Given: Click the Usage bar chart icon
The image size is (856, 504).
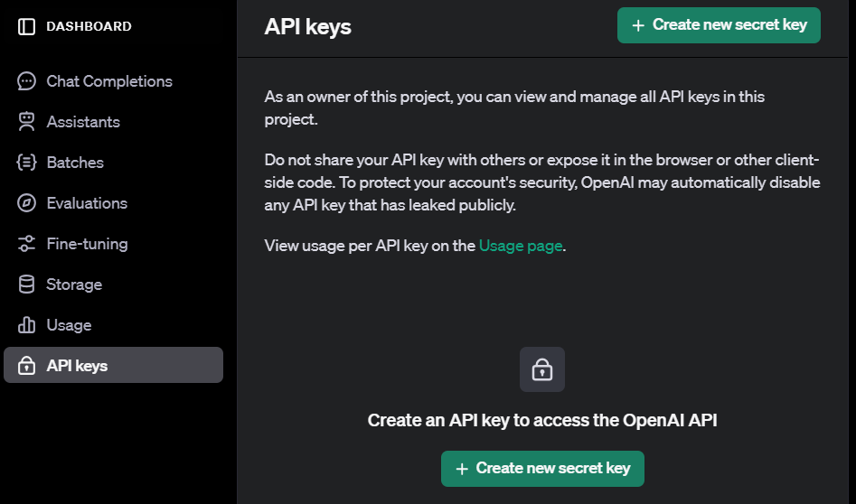Looking at the screenshot, I should click(x=26, y=324).
